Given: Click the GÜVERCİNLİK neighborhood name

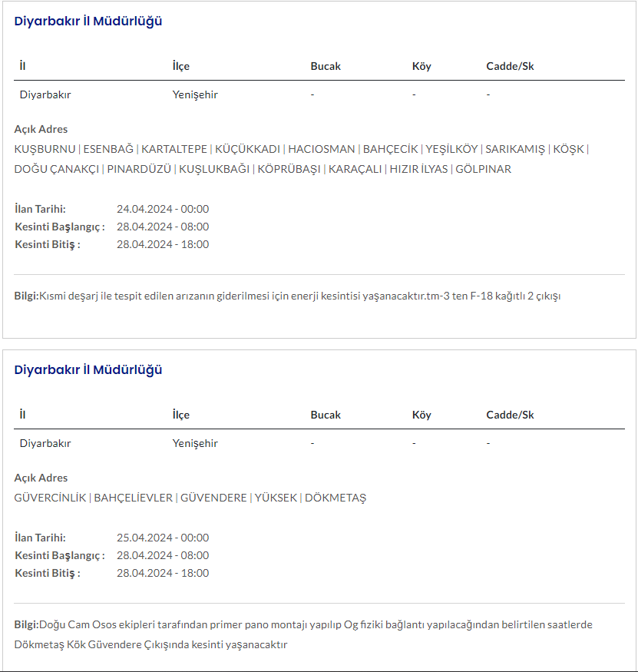Looking at the screenshot, I should 50,498.
